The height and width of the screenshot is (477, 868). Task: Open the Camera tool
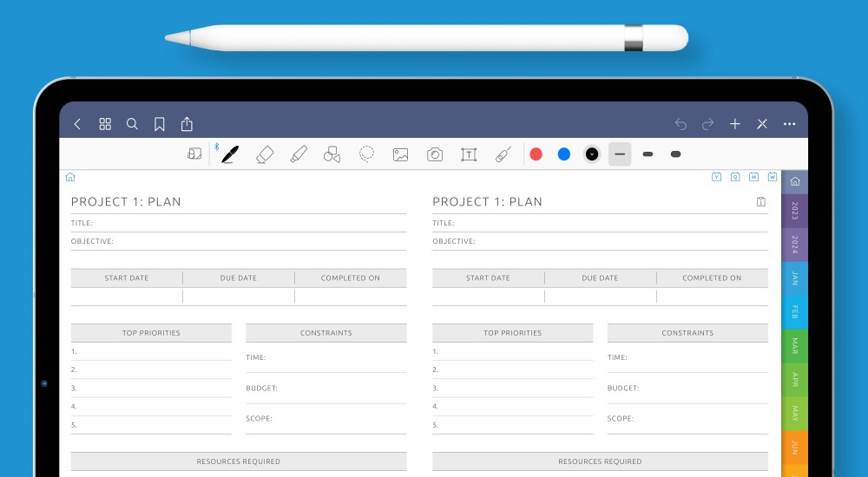[435, 154]
